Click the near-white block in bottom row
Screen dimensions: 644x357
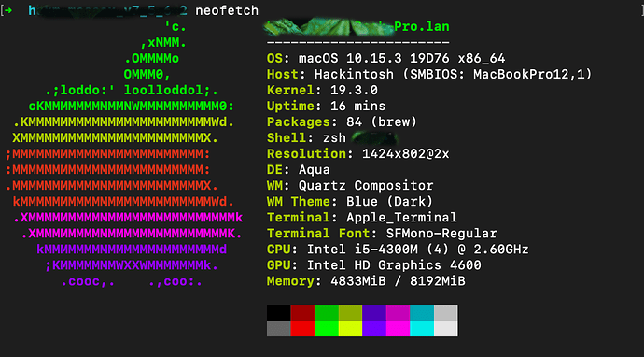445,329
